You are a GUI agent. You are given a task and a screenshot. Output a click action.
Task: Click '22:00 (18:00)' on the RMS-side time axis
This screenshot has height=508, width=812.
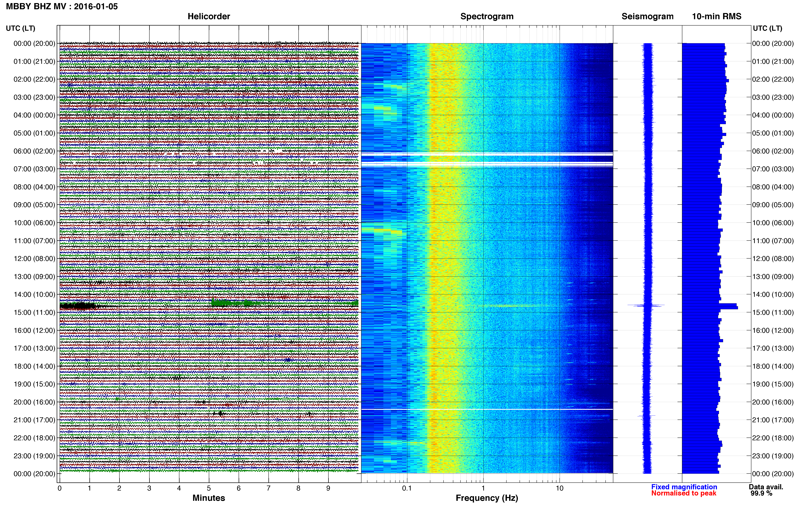click(773, 438)
